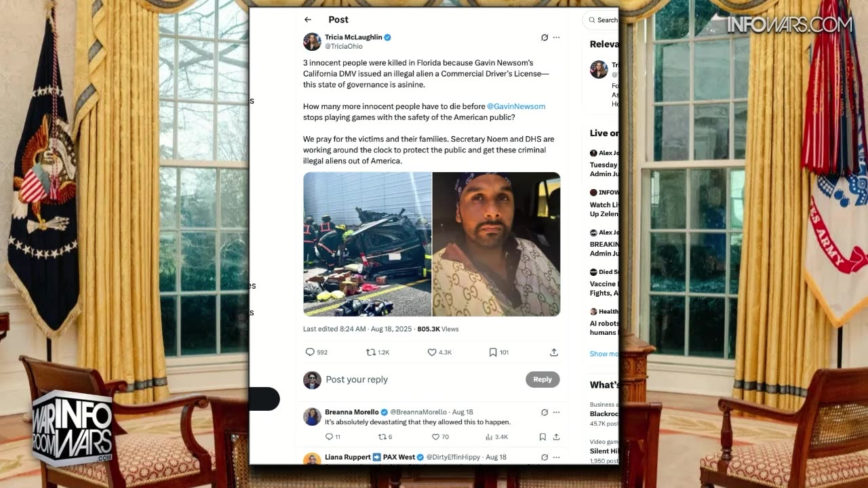
Task: Click the gray Reply button
Action: point(542,380)
